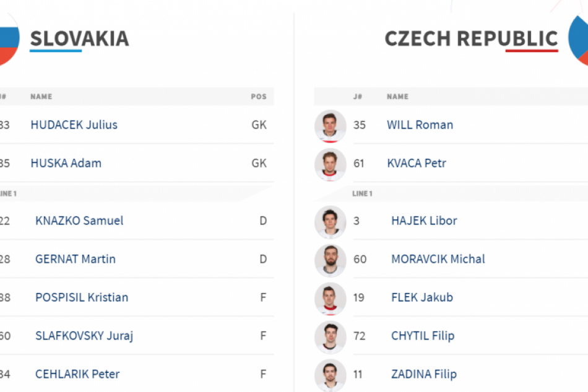This screenshot has width=588, height=392.
Task: Select MORAVCIK Michal name link
Action: [438, 259]
